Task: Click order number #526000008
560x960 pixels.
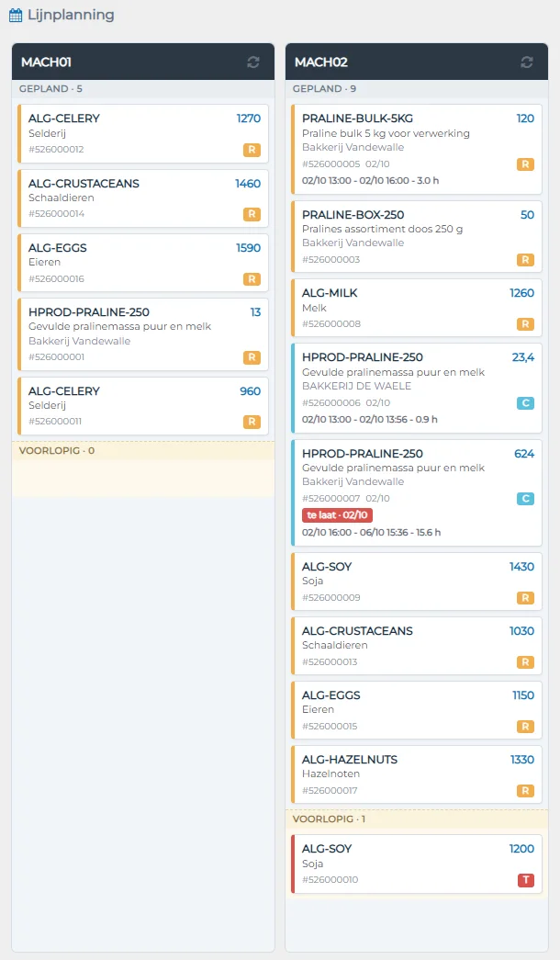Action: 331,324
